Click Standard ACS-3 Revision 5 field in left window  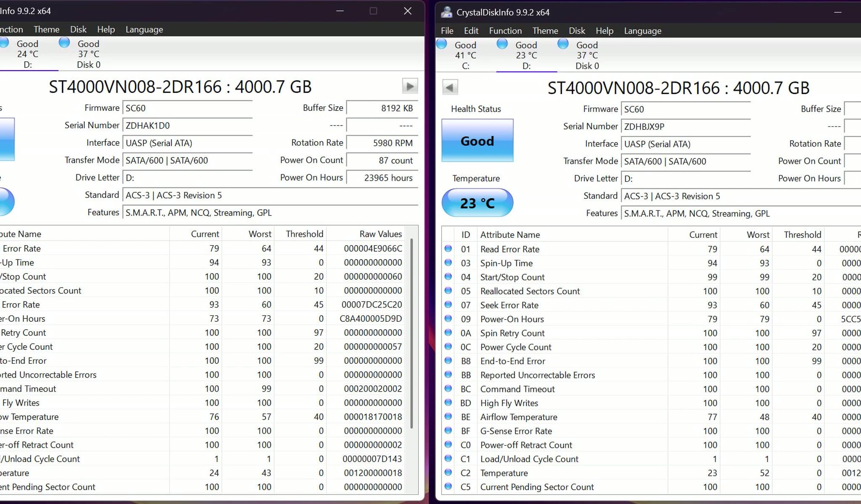(270, 195)
